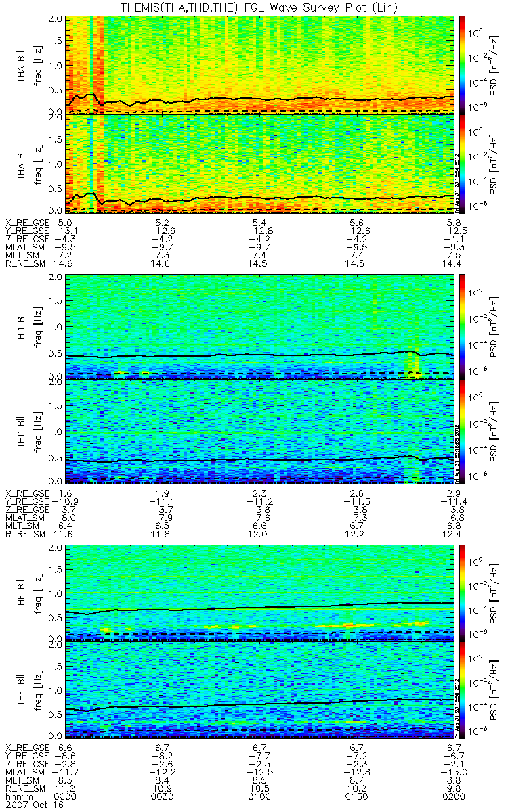Select the 'THE B⊥' y-axis label
508x812 pixels.
21,592
